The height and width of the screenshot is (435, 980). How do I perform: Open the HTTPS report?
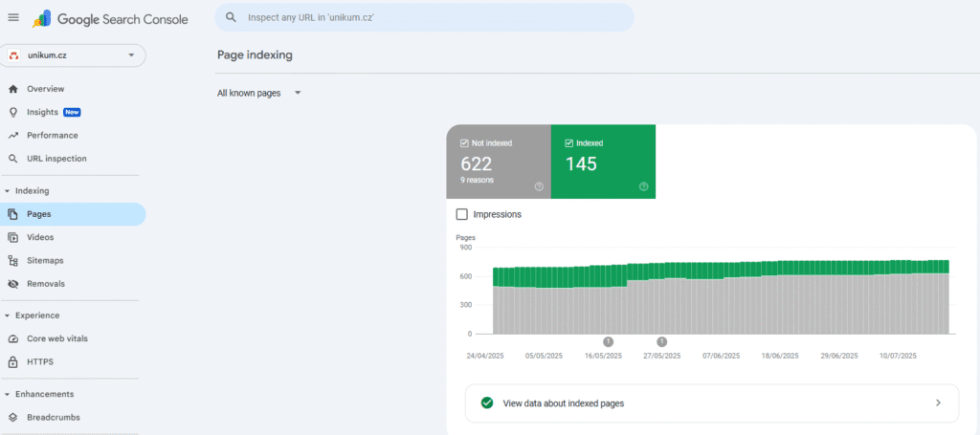[40, 362]
